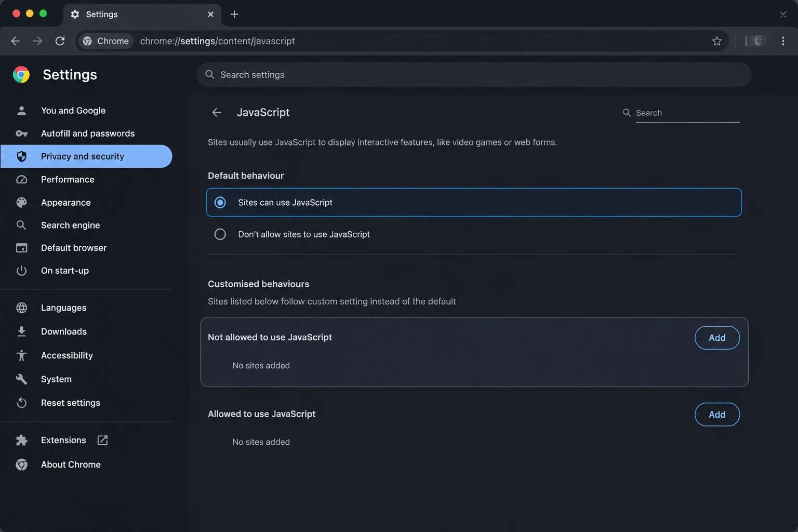Click the Settings tab title
Image resolution: width=798 pixels, height=532 pixels.
pos(102,15)
